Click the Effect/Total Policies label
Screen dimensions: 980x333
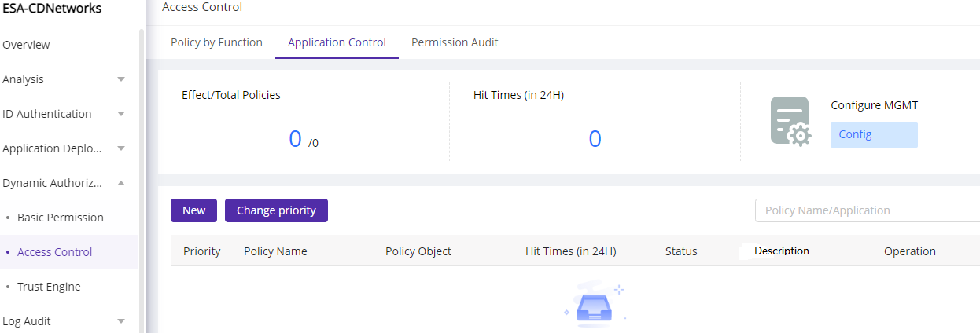[x=231, y=95]
